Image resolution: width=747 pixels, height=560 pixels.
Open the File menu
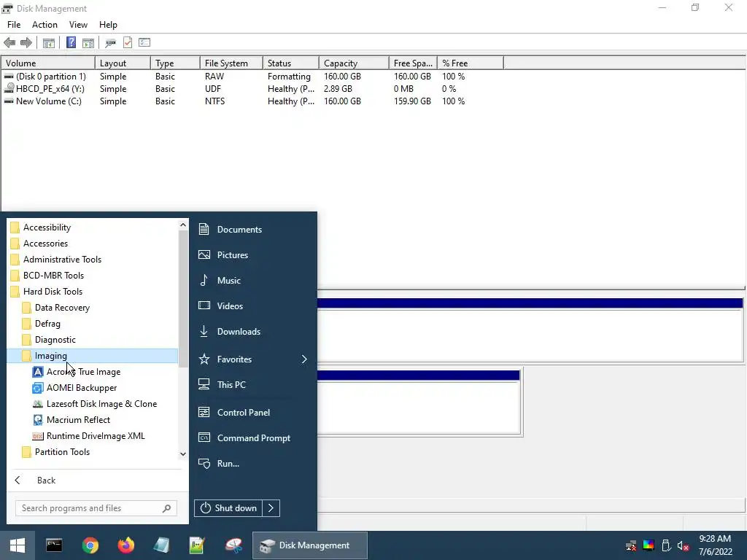(14, 25)
